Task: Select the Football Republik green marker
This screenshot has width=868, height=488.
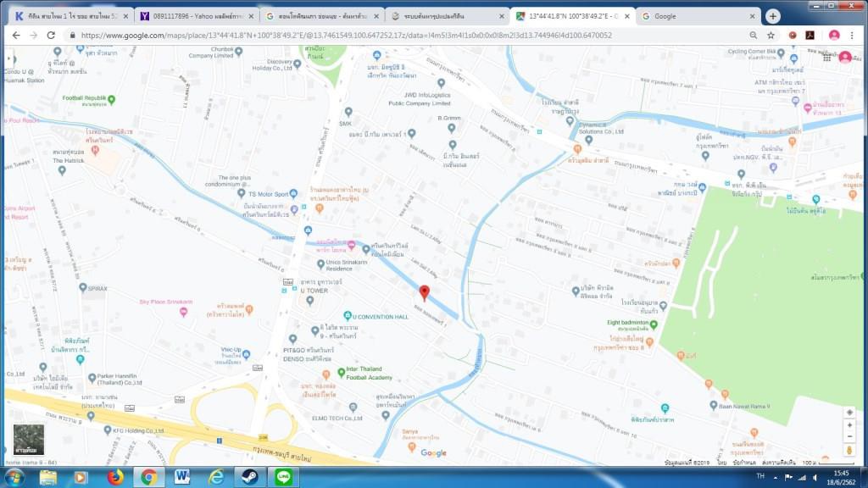Action: tap(112, 100)
